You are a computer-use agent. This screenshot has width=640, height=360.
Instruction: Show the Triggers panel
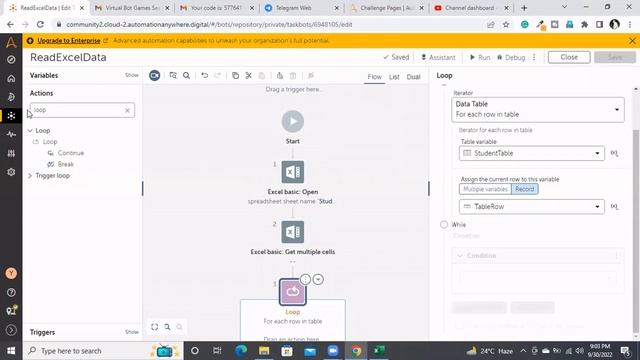pyautogui.click(x=131, y=332)
